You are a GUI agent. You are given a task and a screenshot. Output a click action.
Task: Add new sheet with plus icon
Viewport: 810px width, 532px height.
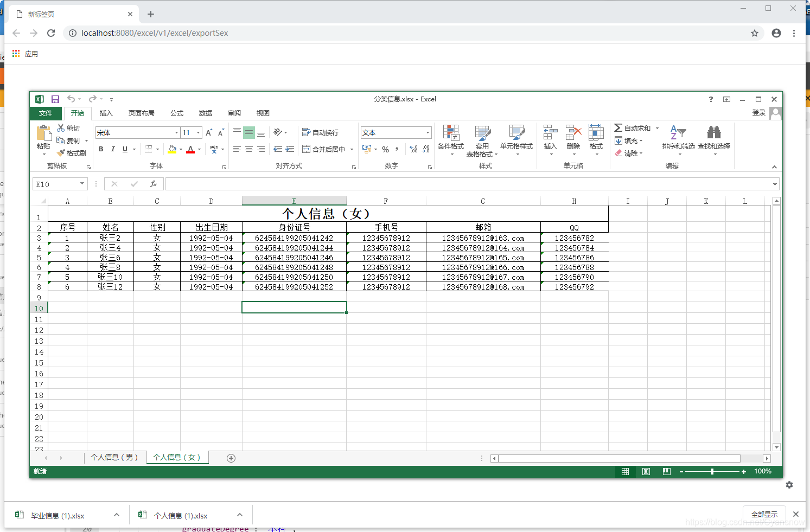(231, 458)
